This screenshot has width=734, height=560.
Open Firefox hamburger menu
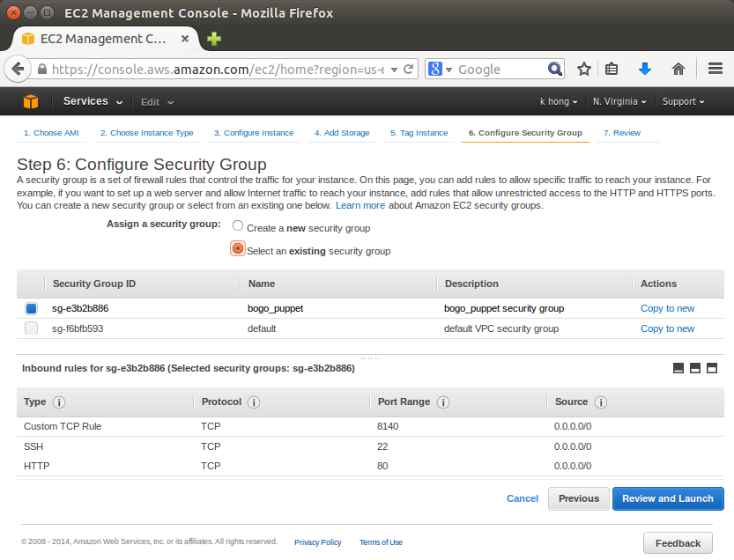(x=715, y=69)
